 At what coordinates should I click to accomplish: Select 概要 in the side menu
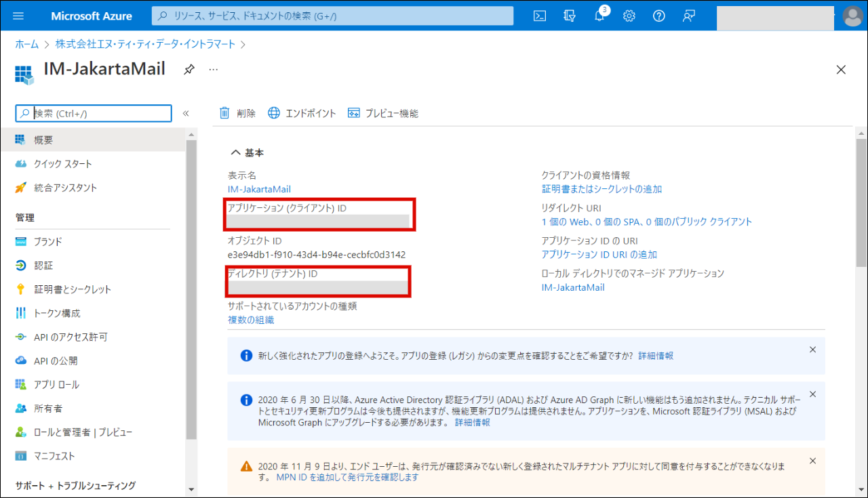pyautogui.click(x=93, y=140)
